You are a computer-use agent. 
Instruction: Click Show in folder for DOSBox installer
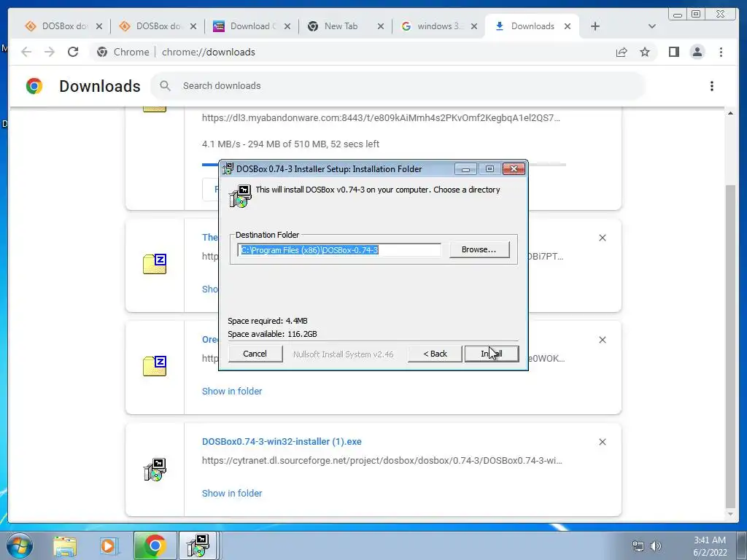(x=232, y=494)
